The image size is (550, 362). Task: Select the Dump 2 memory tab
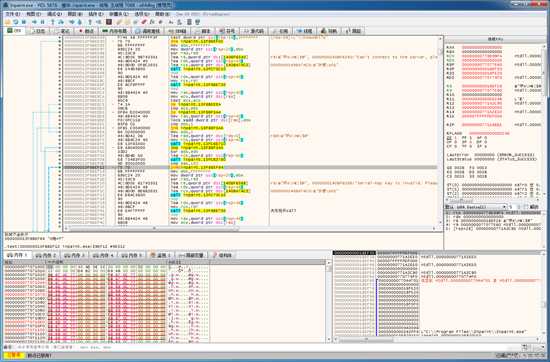point(46,255)
